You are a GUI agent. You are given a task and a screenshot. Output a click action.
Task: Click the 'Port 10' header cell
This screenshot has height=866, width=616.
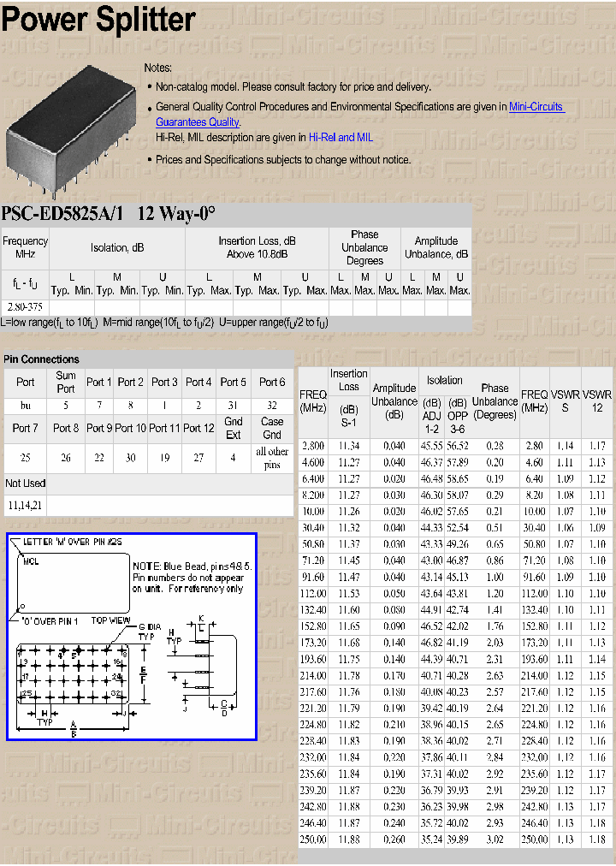[130, 428]
